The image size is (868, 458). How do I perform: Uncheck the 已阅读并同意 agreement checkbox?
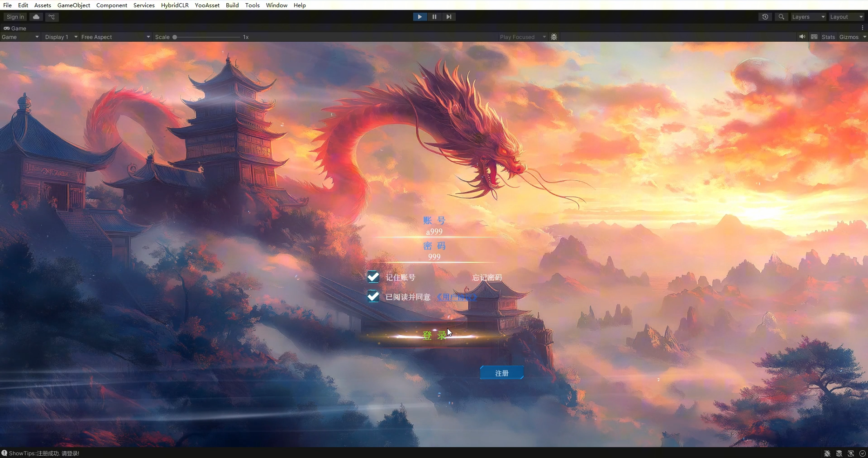click(373, 296)
